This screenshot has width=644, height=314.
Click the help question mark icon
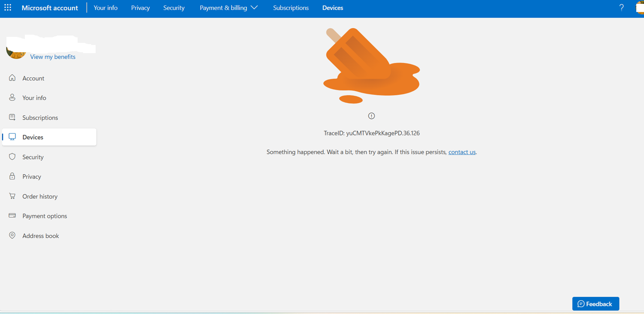click(621, 8)
